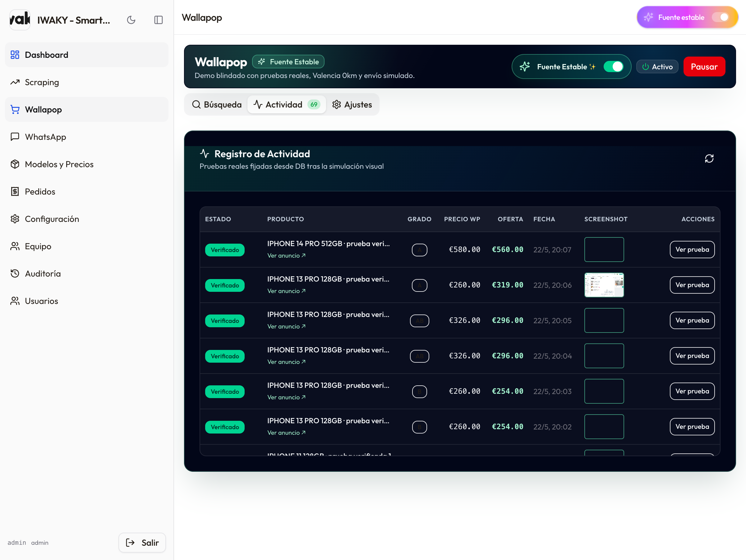Click the Activo status button
The image size is (746, 560).
point(657,67)
